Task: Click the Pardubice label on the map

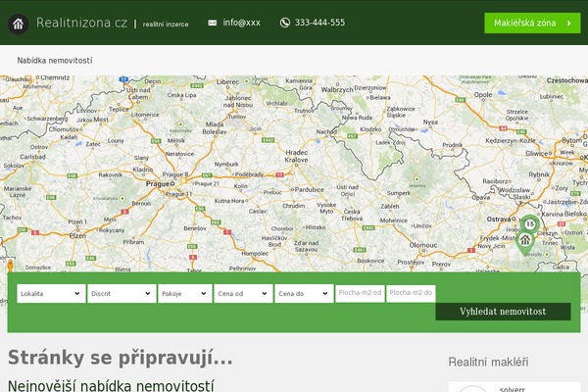Action: tap(309, 189)
